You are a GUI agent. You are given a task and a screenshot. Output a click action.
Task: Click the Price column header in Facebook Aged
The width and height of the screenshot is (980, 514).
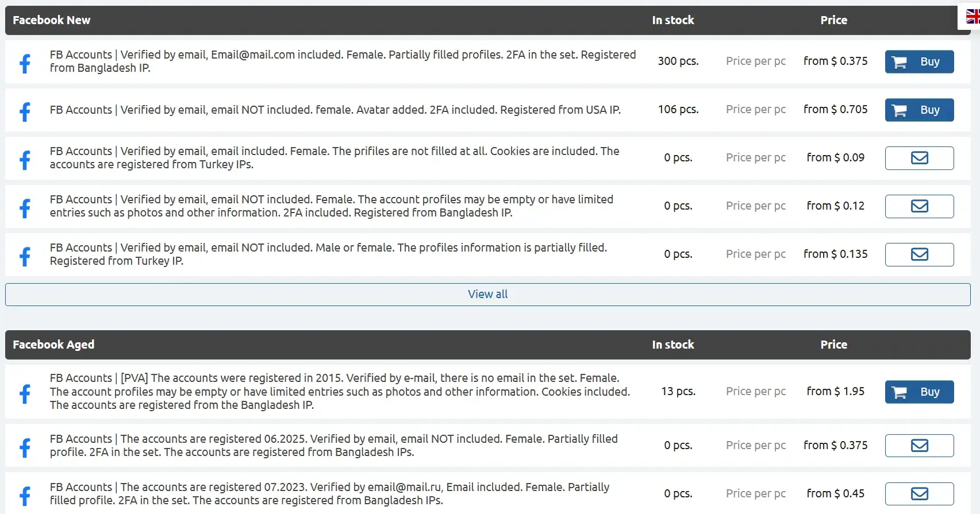833,345
